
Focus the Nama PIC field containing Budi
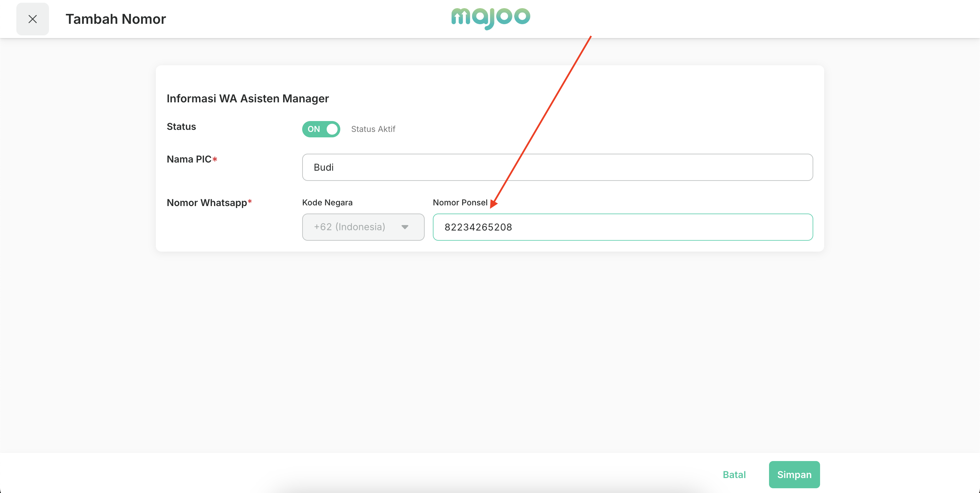557,167
